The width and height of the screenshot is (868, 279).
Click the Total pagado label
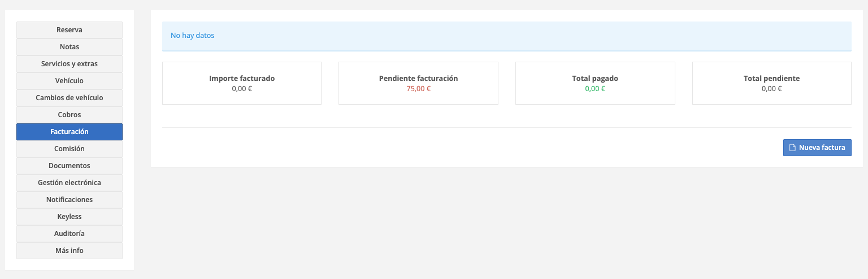click(x=595, y=79)
